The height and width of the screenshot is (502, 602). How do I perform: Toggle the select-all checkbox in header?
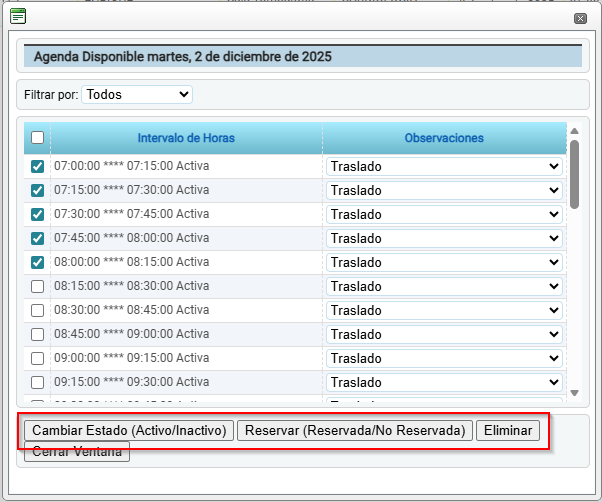37,138
